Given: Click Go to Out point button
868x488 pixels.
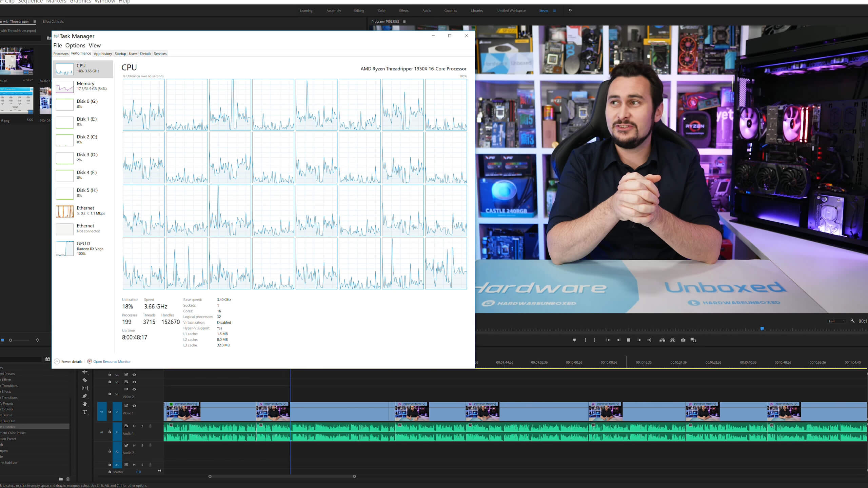Looking at the screenshot, I should (x=649, y=340).
